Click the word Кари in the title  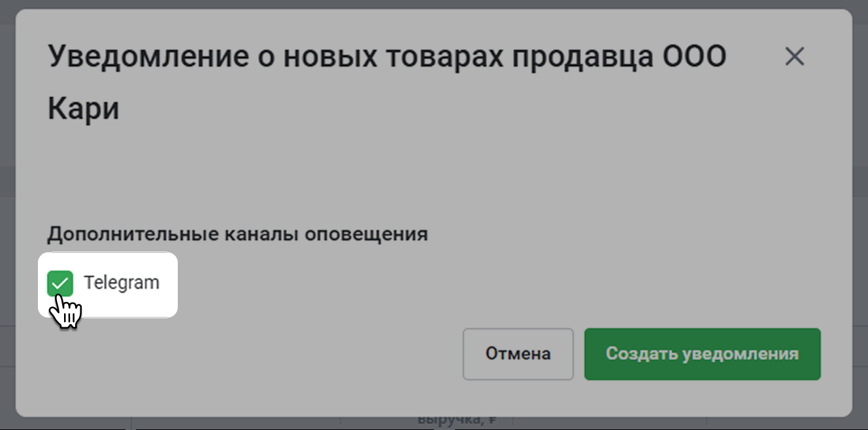83,109
